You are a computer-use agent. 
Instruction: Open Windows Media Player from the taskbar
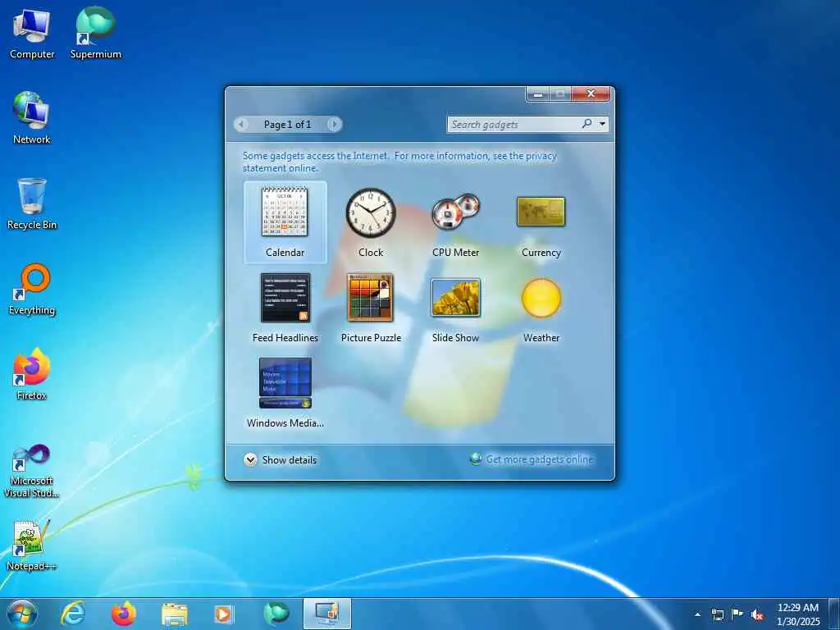[224, 614]
